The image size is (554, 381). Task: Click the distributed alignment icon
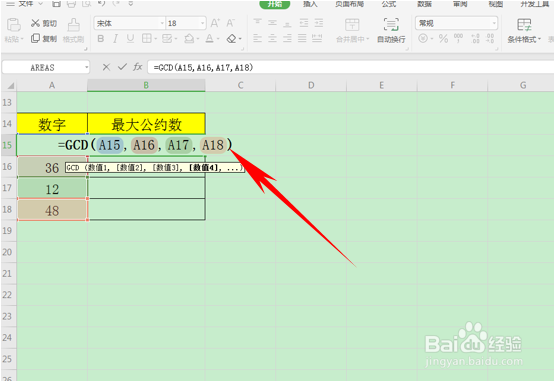coord(317,38)
